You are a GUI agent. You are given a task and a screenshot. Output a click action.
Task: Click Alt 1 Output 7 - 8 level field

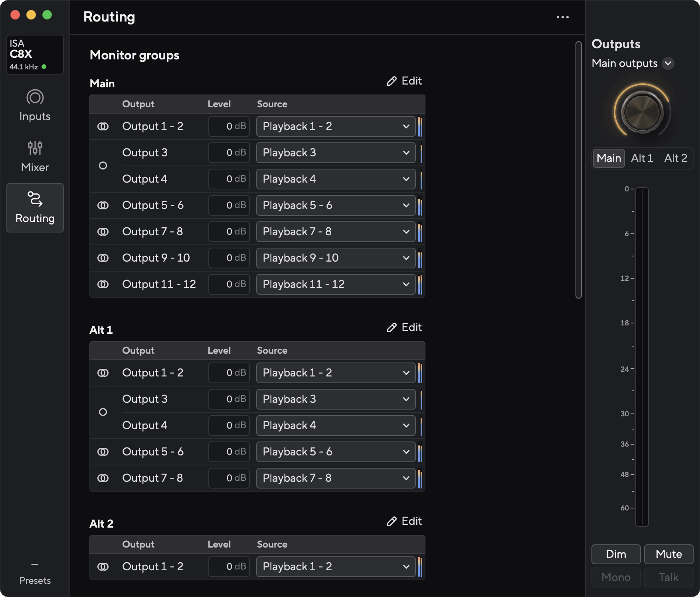tap(229, 478)
